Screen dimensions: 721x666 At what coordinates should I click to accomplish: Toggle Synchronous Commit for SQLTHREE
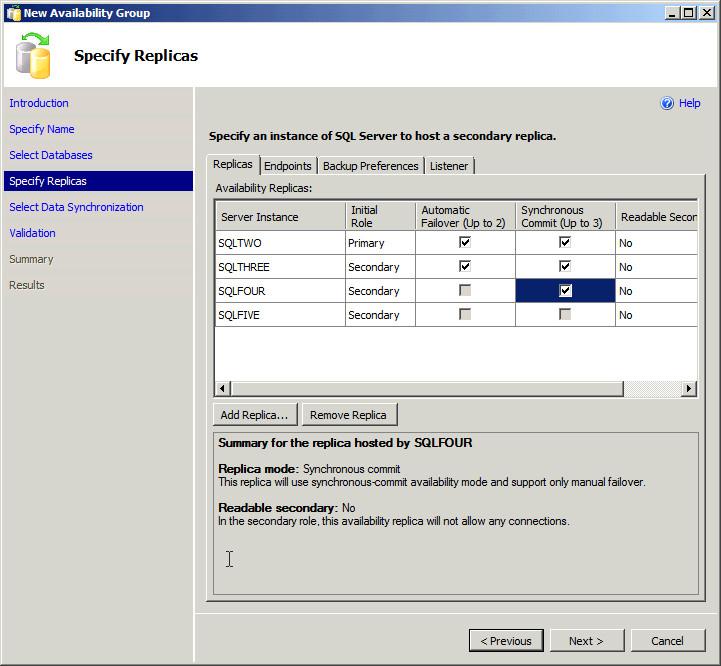click(x=565, y=266)
